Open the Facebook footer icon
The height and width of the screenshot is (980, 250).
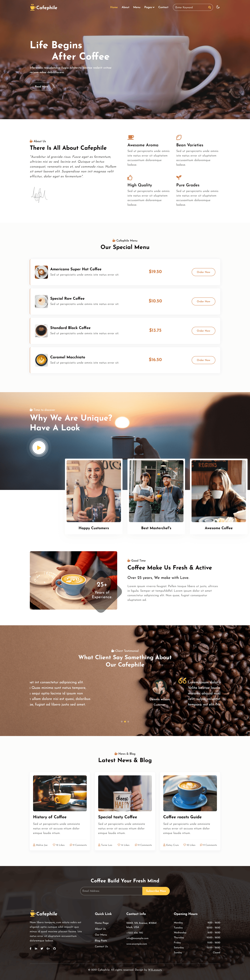(30, 948)
